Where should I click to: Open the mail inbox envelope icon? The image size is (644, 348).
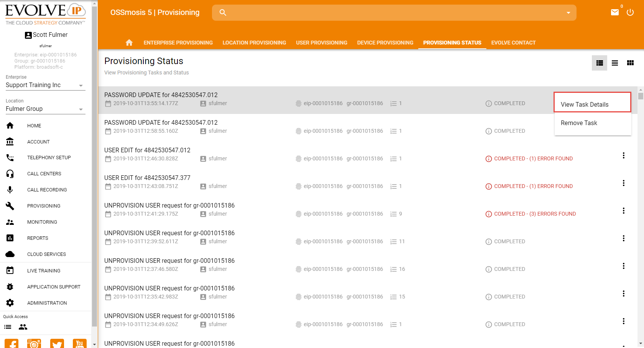[615, 12]
